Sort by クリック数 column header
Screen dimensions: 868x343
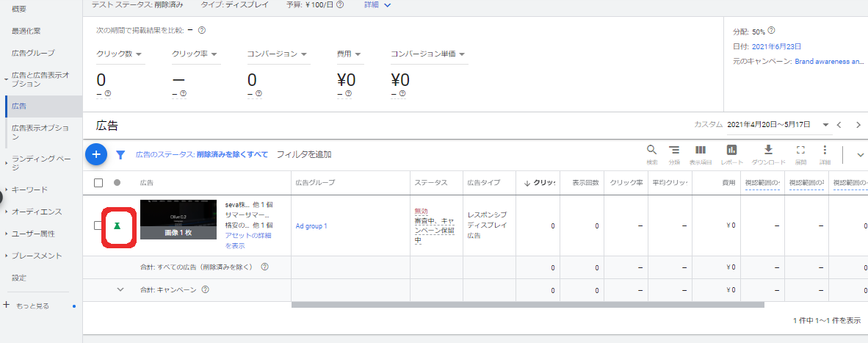coord(540,183)
